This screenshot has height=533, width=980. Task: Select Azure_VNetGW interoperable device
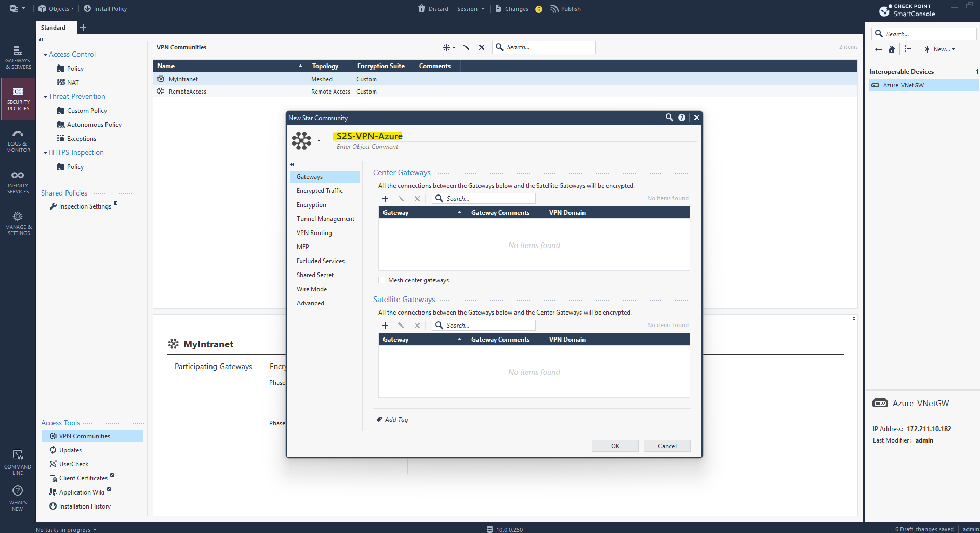924,85
